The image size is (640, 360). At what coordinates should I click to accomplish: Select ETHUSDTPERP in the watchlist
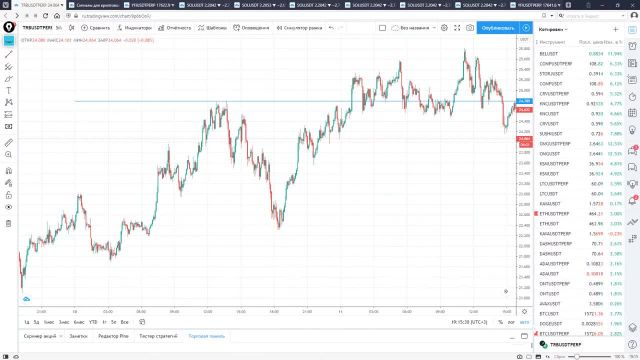point(580,214)
